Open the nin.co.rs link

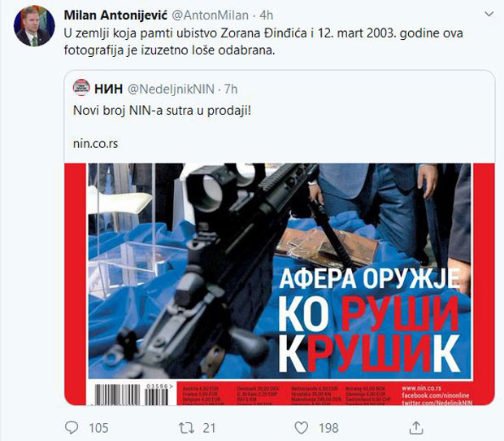pyautogui.click(x=95, y=143)
